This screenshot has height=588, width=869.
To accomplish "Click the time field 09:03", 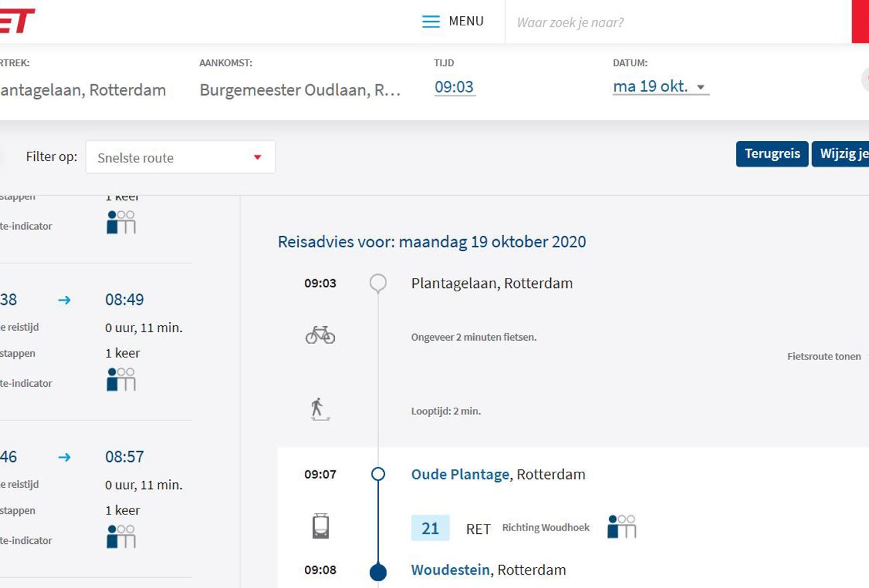I will pos(454,87).
